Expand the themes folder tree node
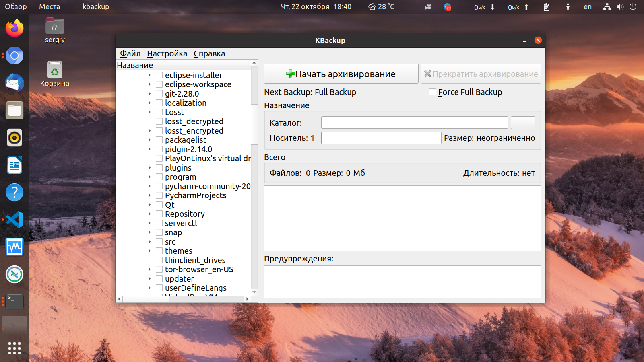Image resolution: width=644 pixels, height=362 pixels. pos(150,251)
